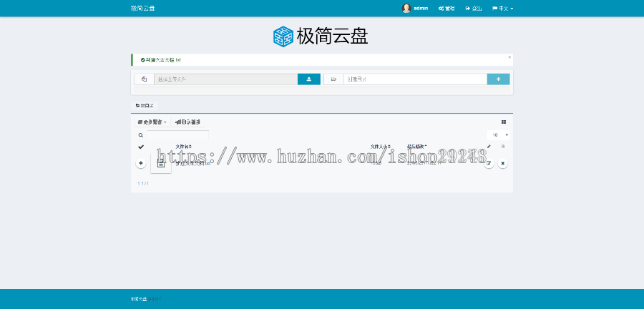The image size is (644, 309).
Task: Focus the file search input box
Action: pyautogui.click(x=178, y=135)
